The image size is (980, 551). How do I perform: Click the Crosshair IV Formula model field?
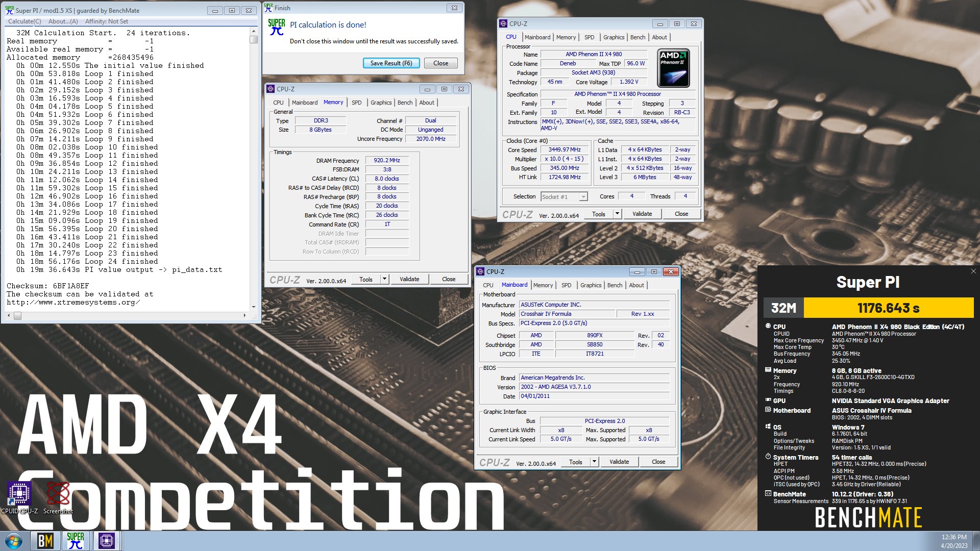coord(567,314)
